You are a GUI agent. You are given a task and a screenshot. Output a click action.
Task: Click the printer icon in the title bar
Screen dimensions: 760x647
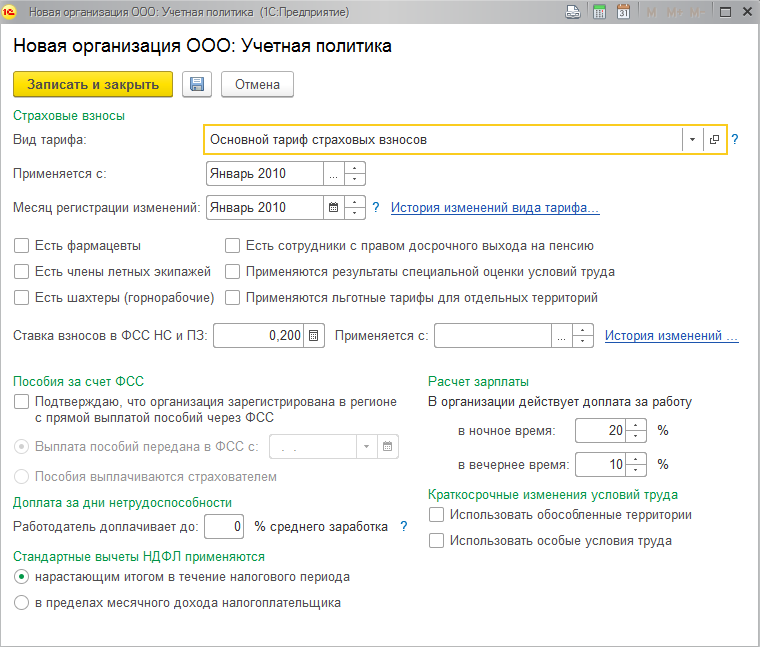[x=573, y=13]
